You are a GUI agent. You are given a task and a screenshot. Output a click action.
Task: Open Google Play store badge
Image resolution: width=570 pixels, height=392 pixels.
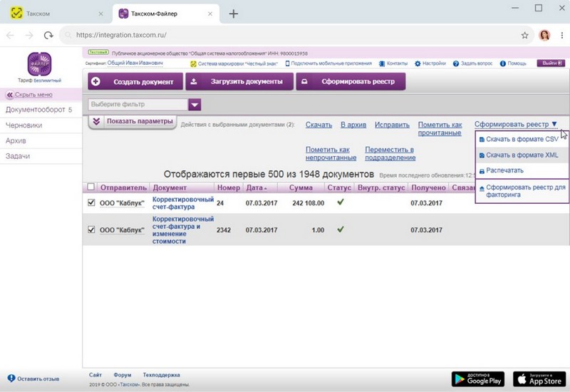tap(477, 379)
